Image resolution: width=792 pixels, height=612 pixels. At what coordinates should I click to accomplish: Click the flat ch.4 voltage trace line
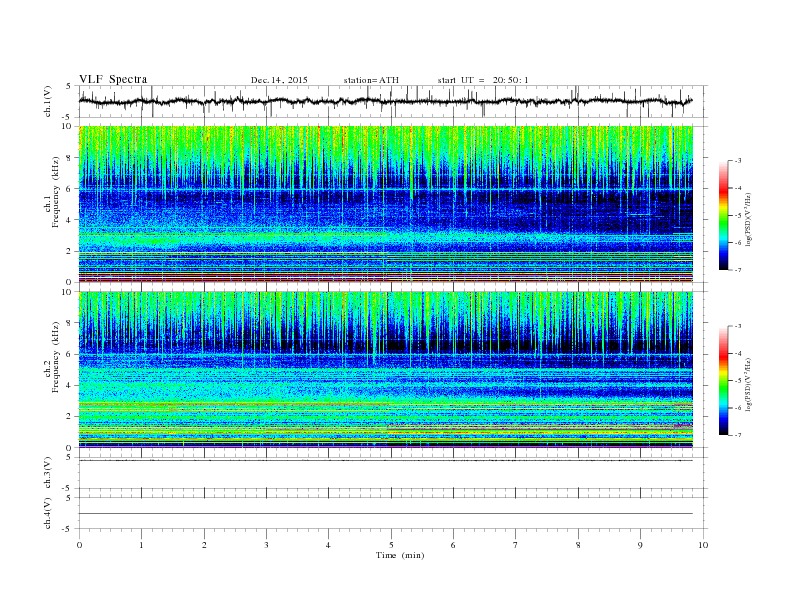[386, 514]
